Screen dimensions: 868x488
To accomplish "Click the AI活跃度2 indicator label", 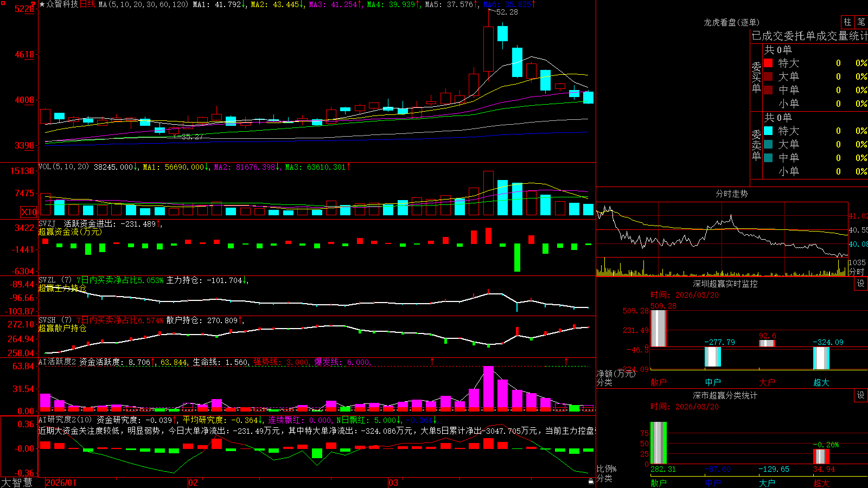I will (58, 362).
